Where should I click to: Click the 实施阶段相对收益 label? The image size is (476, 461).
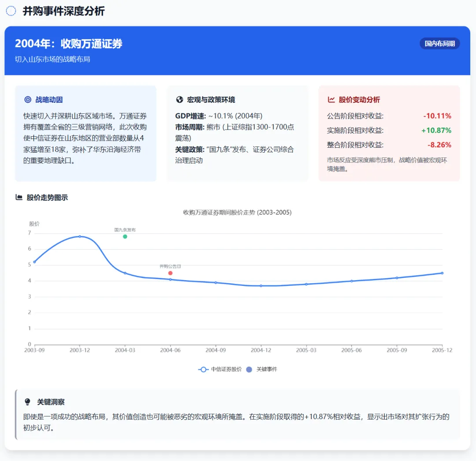pos(355,131)
